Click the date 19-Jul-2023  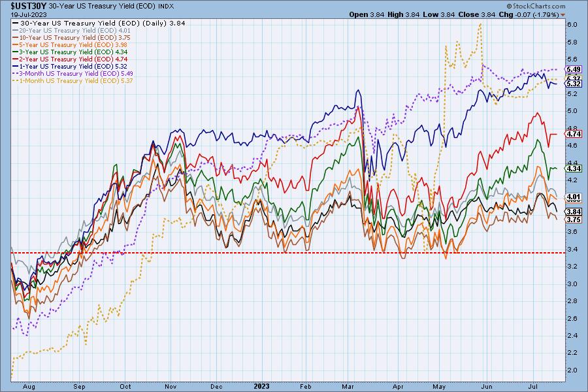29,14
